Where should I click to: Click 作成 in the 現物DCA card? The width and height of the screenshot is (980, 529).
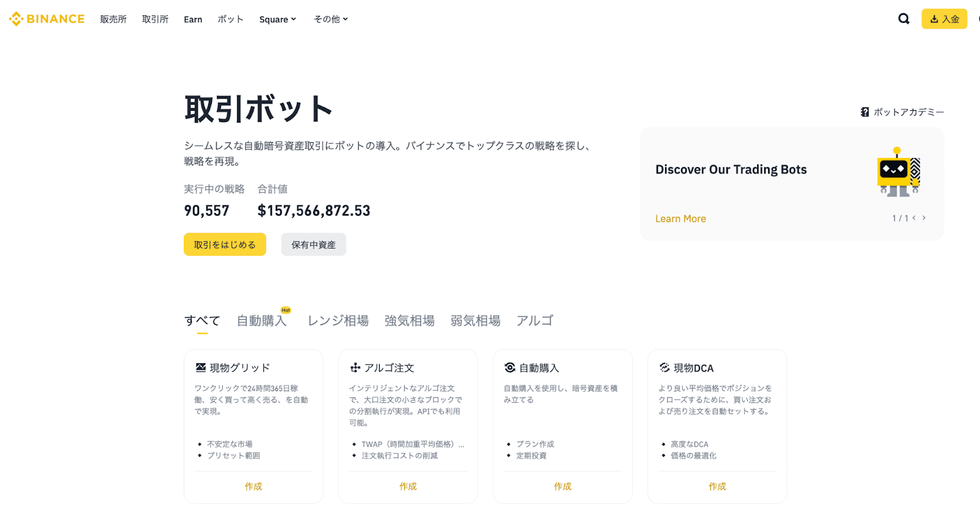(x=717, y=486)
